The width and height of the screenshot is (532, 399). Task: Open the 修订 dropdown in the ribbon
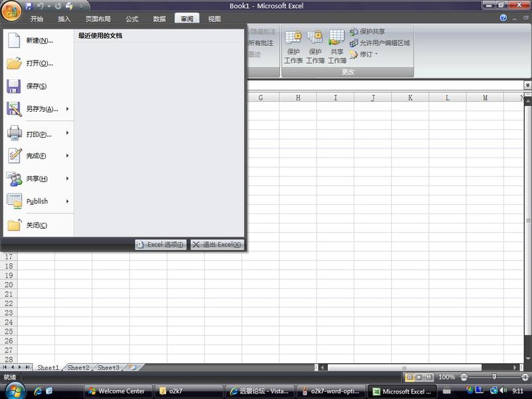[x=364, y=55]
